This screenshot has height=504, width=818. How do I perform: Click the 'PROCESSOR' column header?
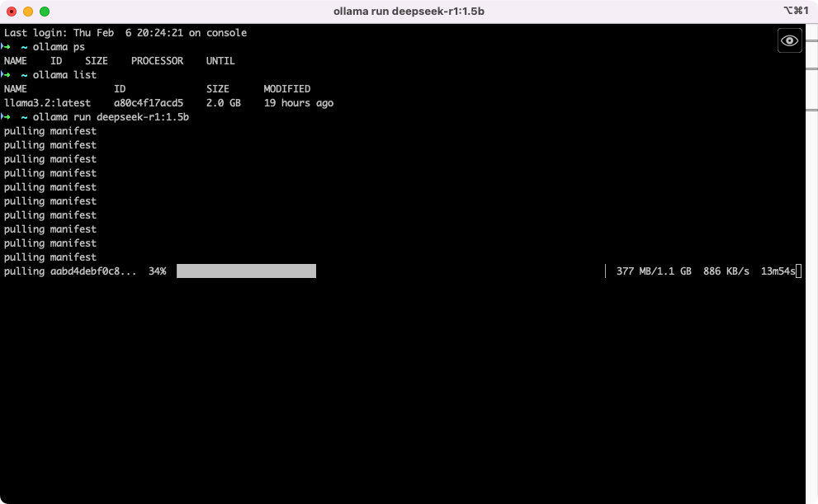tap(157, 61)
